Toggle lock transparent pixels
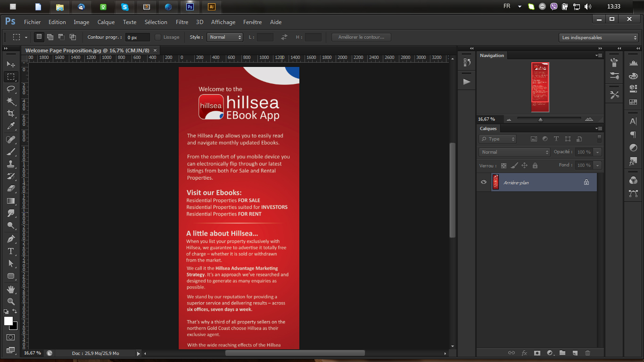This screenshot has width=644, height=362. (504, 165)
